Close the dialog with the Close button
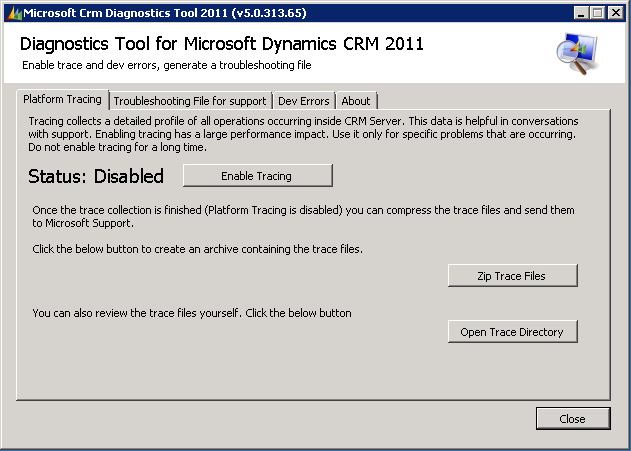 pos(573,418)
